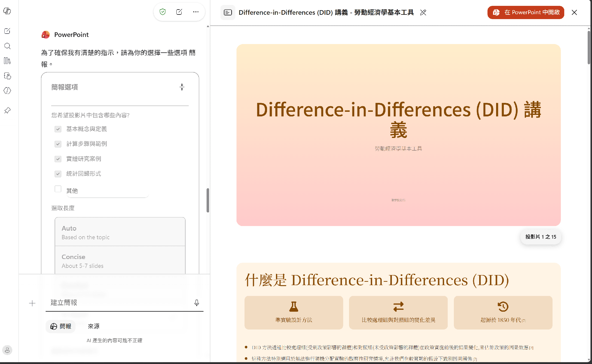This screenshot has width=592, height=364.
Task: Toggle the 基本概念與定義 checkbox
Action: click(x=58, y=129)
